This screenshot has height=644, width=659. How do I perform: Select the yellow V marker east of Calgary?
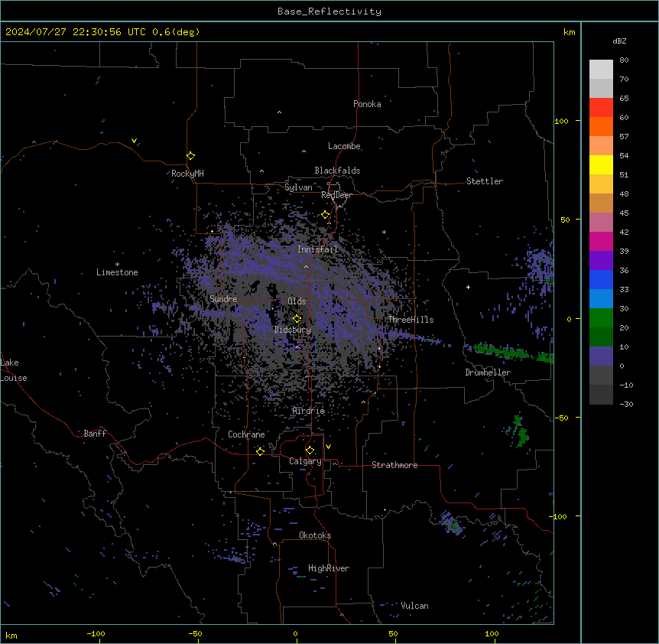click(x=328, y=447)
